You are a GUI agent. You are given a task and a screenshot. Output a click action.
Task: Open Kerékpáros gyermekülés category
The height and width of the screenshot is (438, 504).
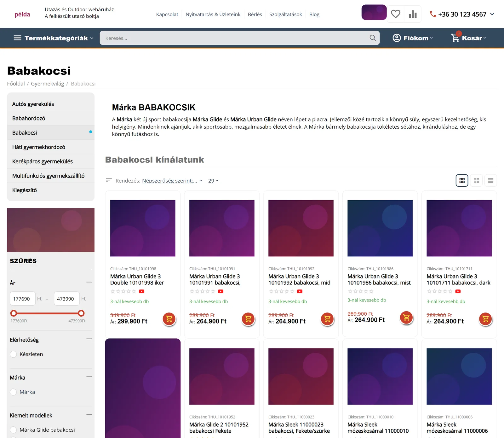point(51,161)
